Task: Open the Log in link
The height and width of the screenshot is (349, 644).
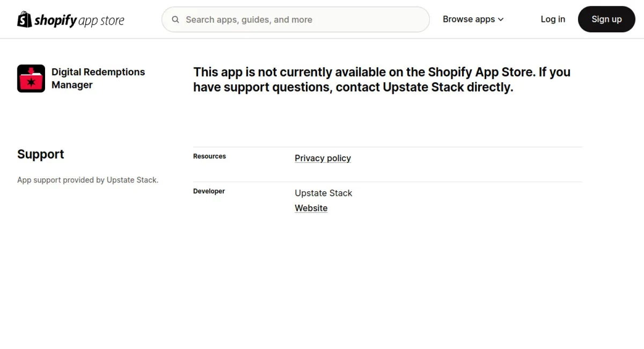Action: pyautogui.click(x=553, y=19)
